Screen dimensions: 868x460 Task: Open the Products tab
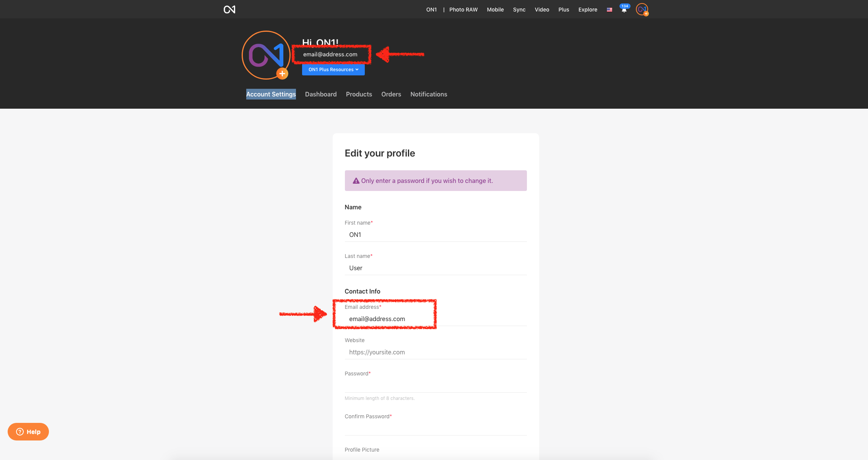point(359,94)
